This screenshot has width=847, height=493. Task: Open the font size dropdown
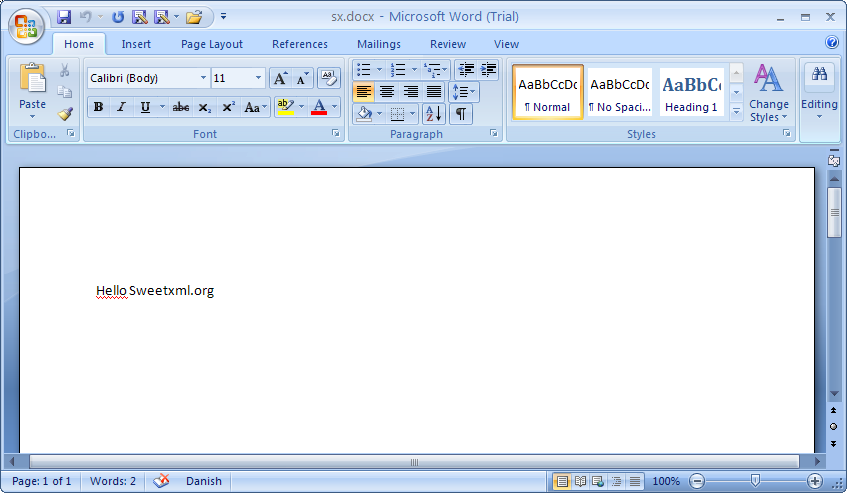pyautogui.click(x=258, y=78)
